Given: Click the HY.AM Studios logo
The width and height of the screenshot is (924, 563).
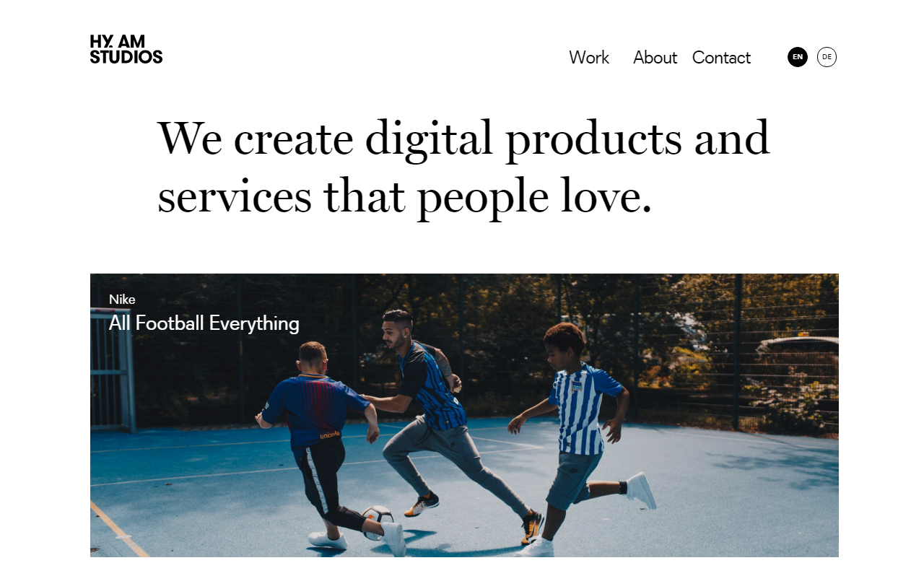Looking at the screenshot, I should [x=126, y=49].
